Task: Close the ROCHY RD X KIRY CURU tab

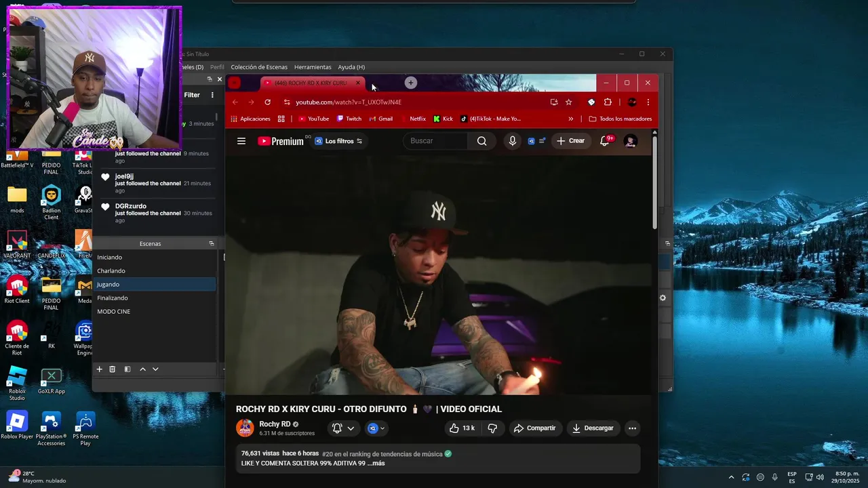Action: [358, 83]
